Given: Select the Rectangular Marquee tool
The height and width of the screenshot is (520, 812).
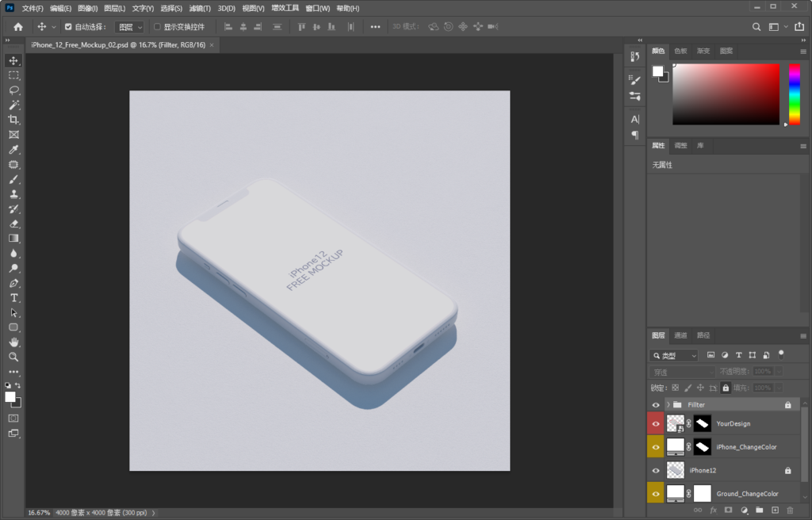Looking at the screenshot, I should coord(13,75).
